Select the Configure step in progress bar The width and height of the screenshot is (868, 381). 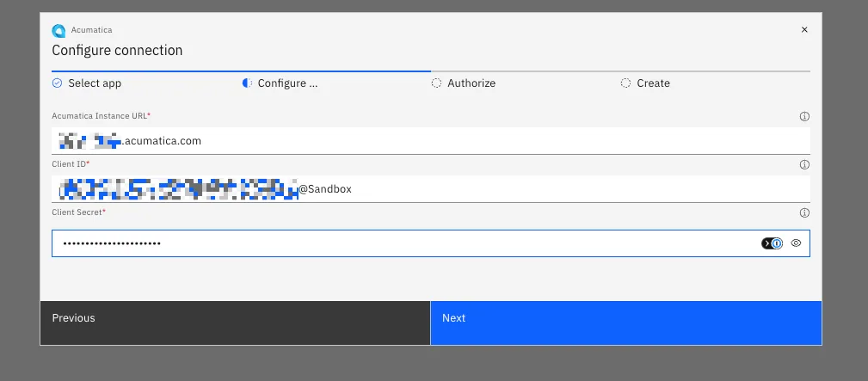pos(287,83)
